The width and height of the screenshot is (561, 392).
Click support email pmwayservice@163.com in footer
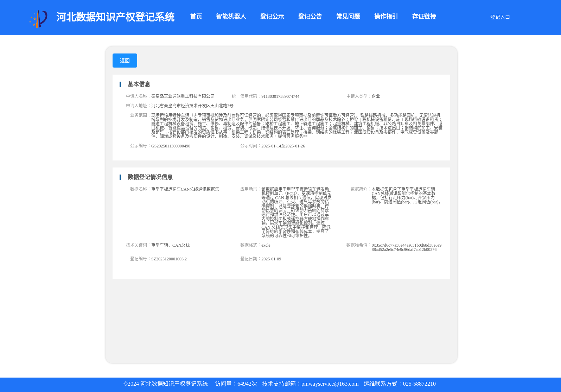coord(330,384)
